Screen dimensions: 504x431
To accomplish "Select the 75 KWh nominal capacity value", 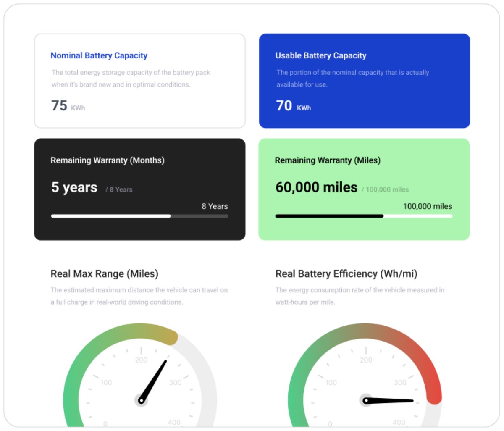I will (x=68, y=105).
